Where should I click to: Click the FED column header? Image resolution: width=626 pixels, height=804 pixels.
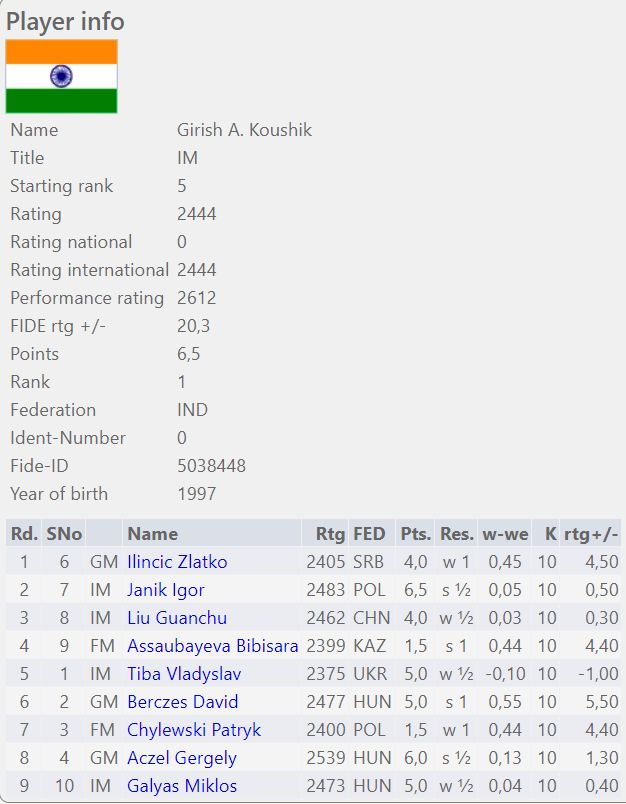369,534
